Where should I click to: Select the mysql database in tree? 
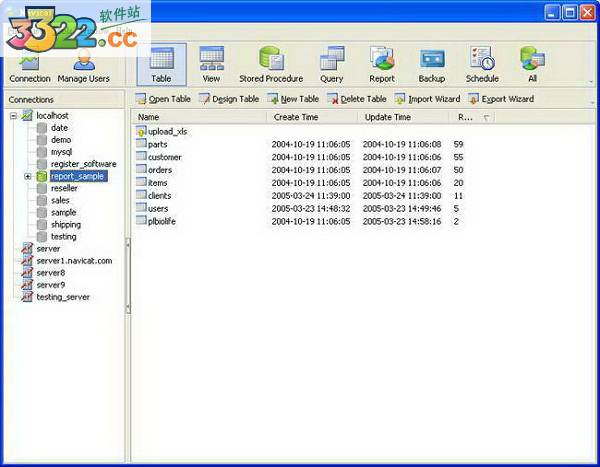[x=62, y=152]
